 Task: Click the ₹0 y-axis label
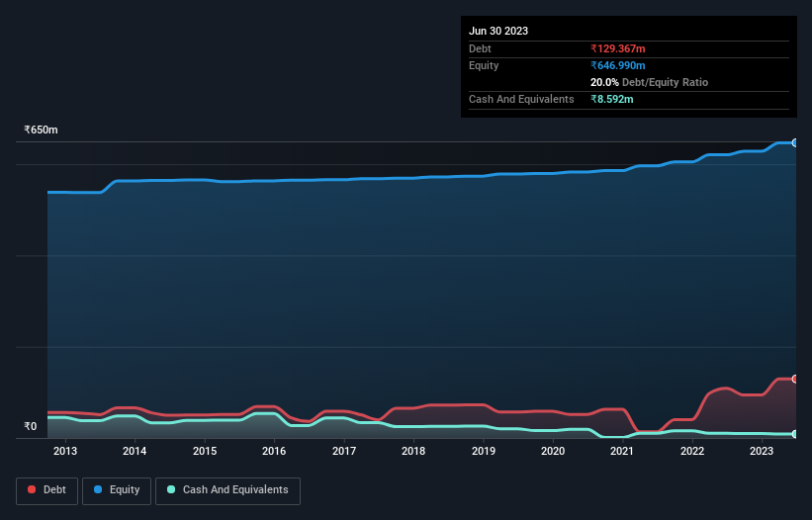click(x=31, y=426)
